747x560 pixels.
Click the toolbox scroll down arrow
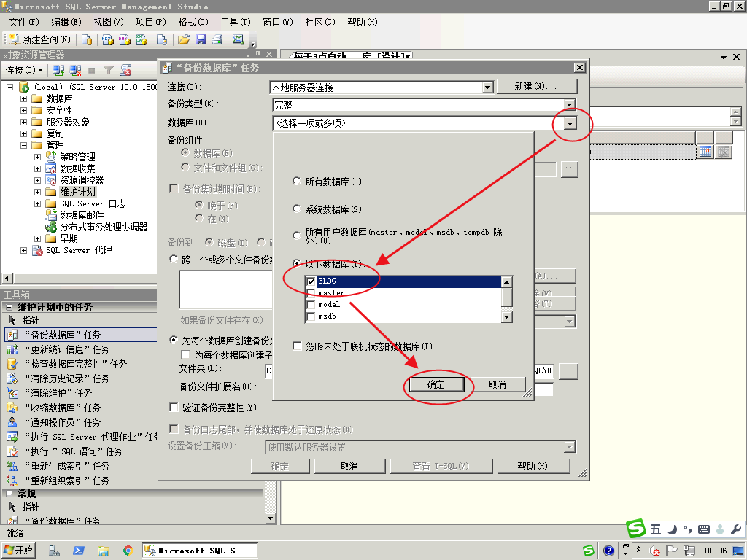coord(270,518)
